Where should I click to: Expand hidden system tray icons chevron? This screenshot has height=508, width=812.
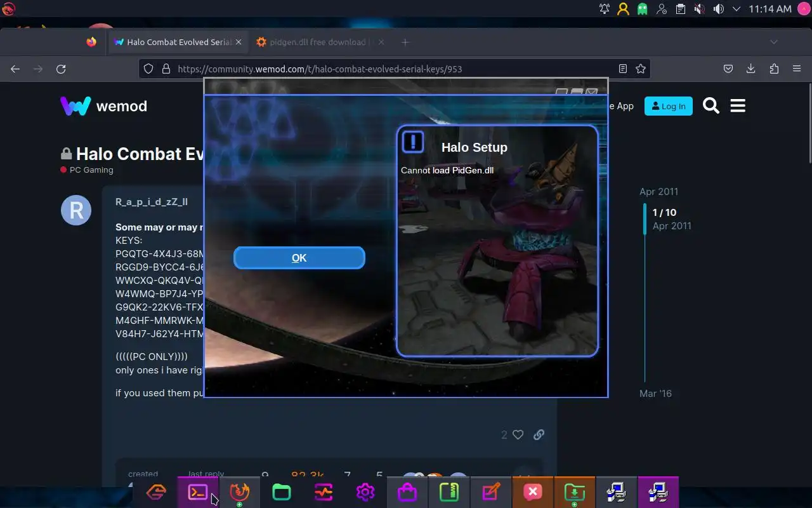737,9
